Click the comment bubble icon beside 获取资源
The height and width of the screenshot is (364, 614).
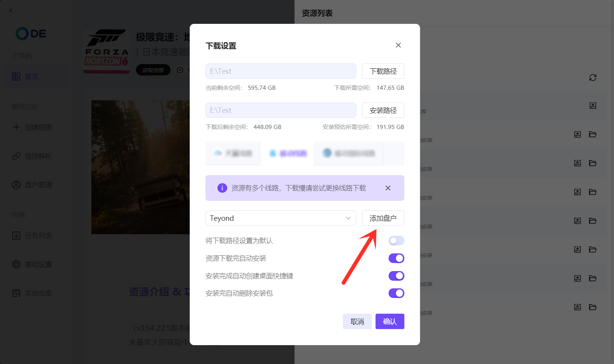[180, 70]
